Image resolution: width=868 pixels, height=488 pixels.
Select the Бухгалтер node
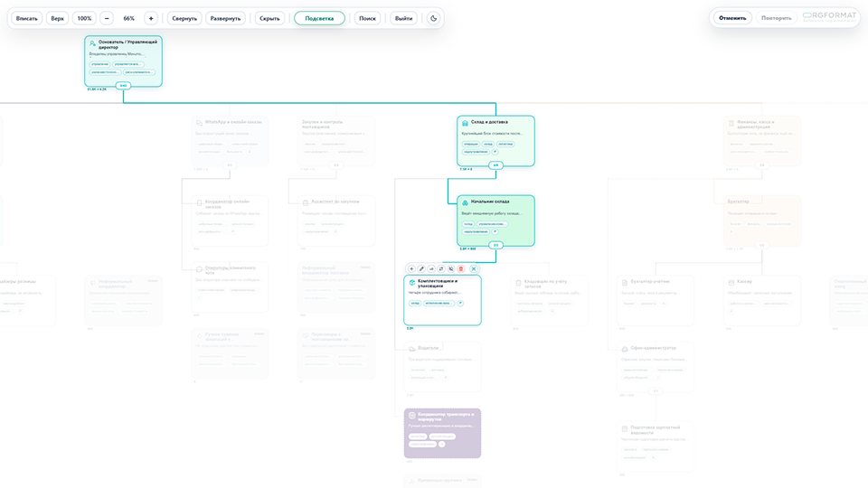[x=761, y=221]
